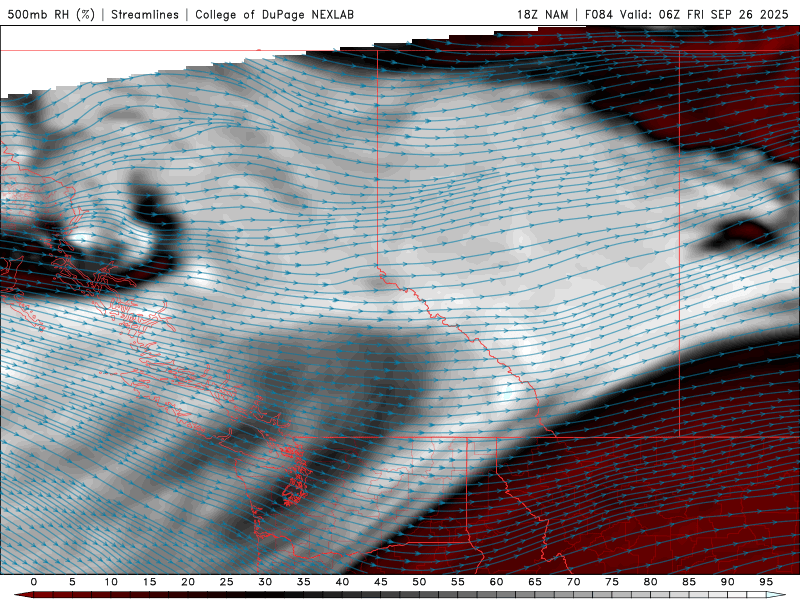
Task: Click the "Valid: 06Z FRI SEP 26 2025" text
Action: (704, 14)
